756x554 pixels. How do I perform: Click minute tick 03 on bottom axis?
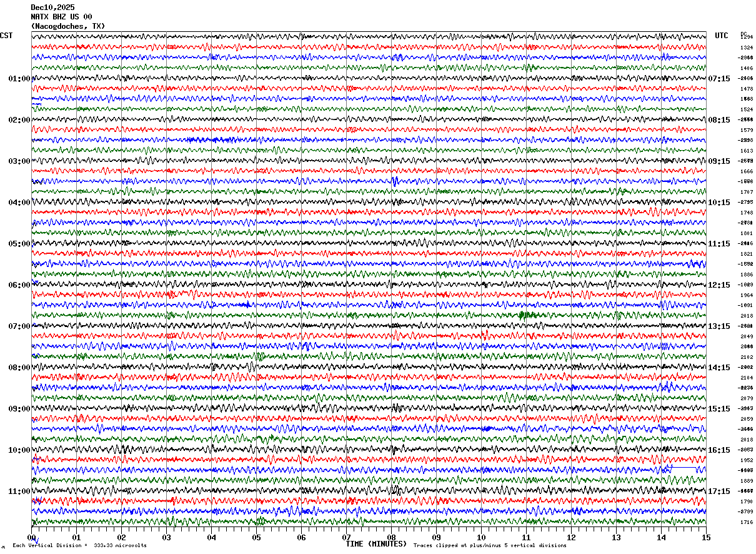166,537
